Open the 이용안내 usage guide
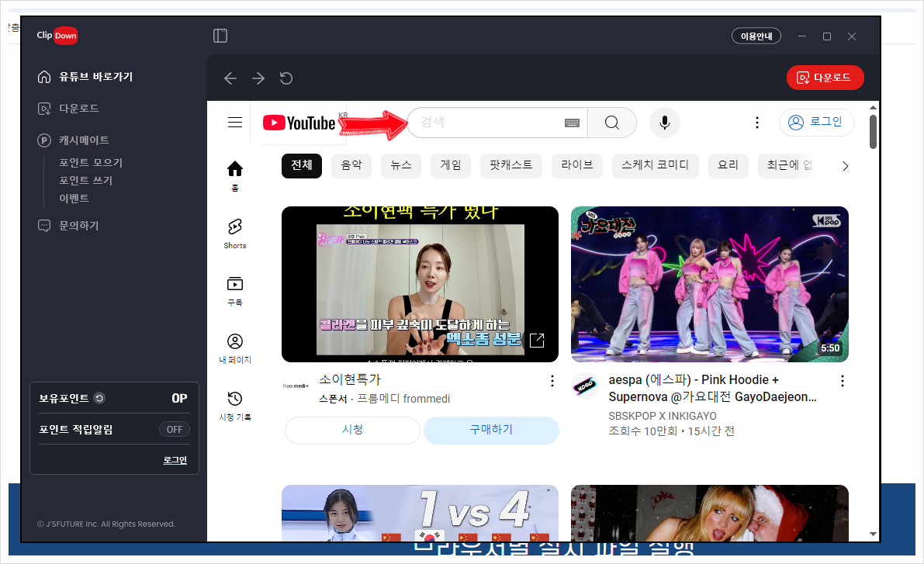 (x=756, y=36)
